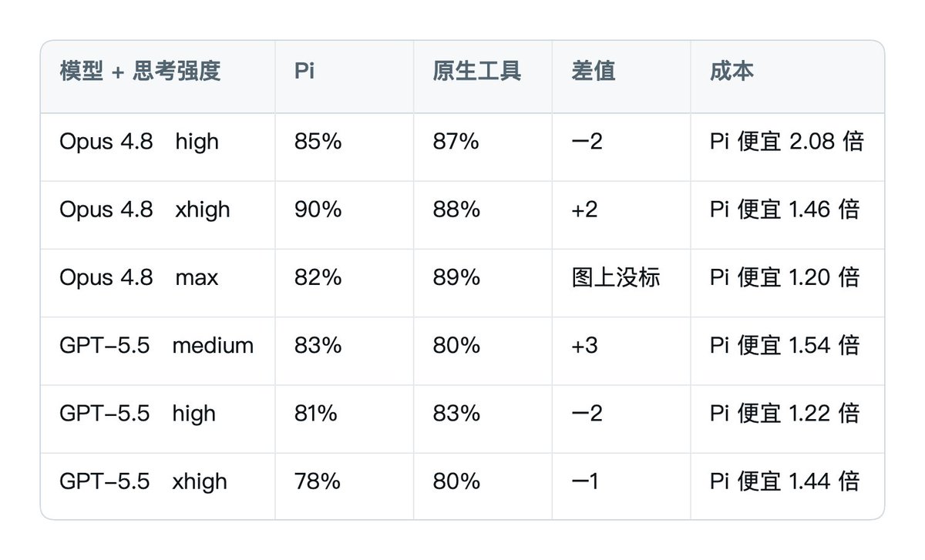Select the 差值 column header
925x560 pixels.
click(593, 72)
